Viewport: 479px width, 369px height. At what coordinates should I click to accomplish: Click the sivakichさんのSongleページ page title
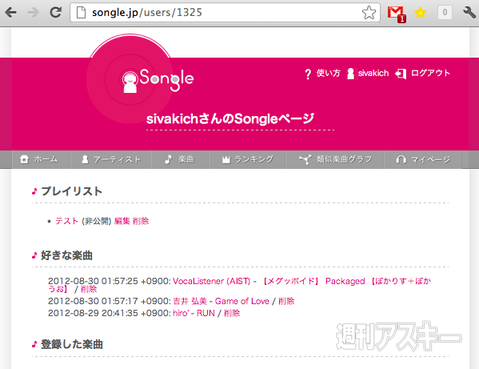pyautogui.click(x=230, y=119)
